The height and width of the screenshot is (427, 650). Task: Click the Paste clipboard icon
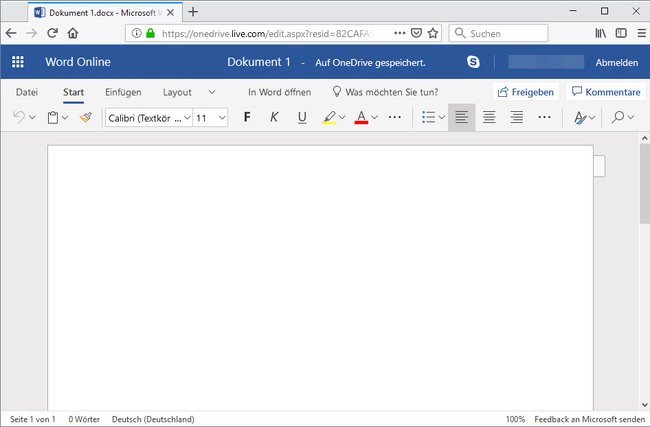(x=53, y=118)
